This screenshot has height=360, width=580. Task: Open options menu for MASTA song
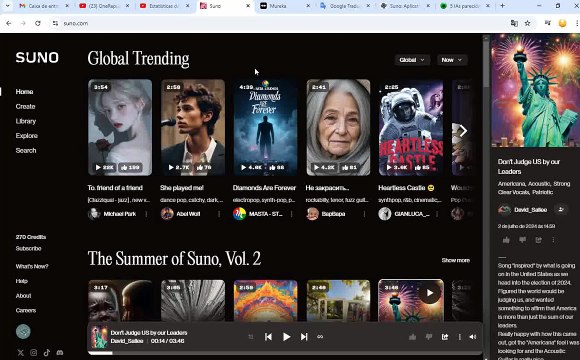point(292,214)
